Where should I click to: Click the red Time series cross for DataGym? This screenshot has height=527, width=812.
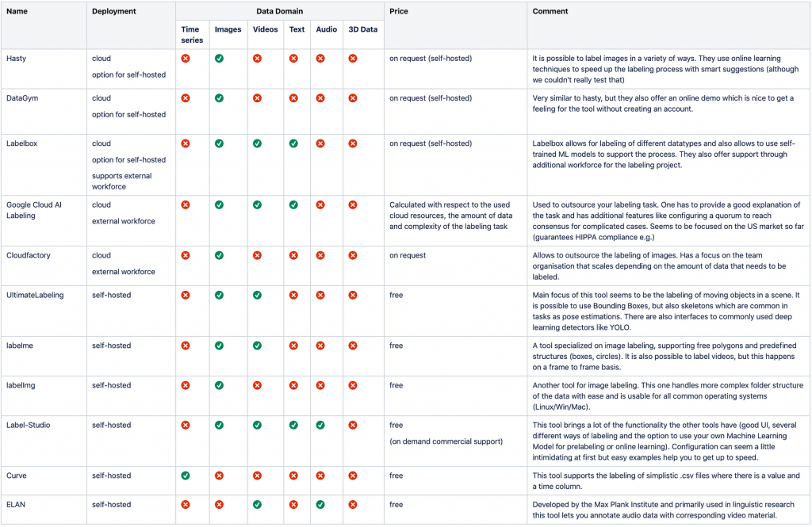click(186, 98)
